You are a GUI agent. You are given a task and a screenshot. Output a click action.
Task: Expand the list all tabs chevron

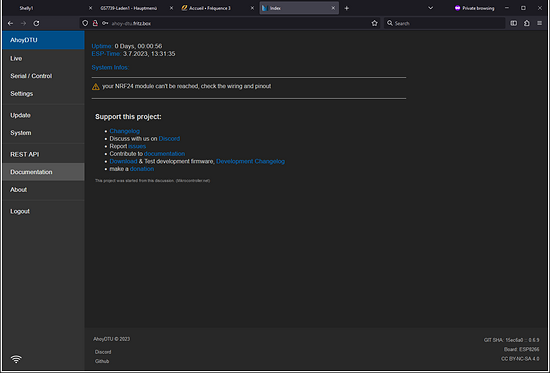click(x=430, y=8)
